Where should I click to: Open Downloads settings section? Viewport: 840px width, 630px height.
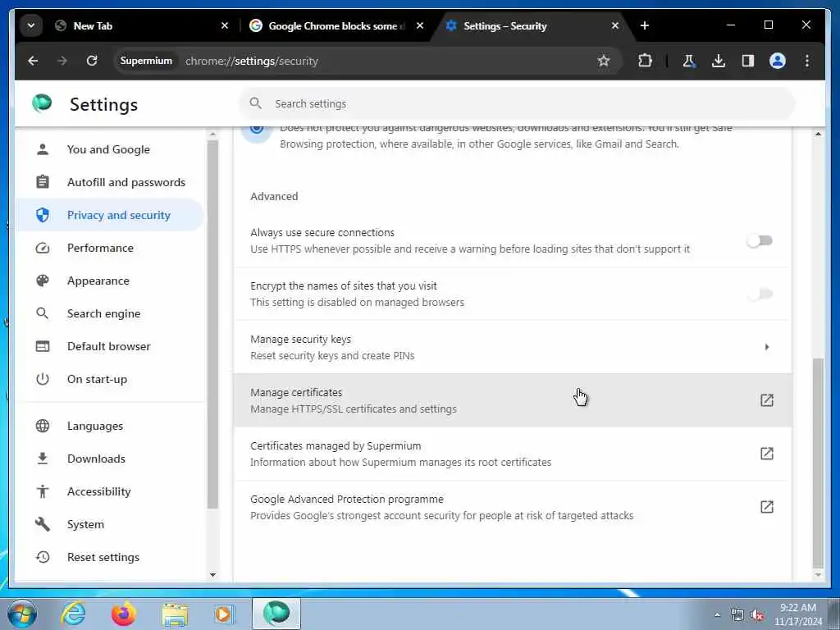tap(109, 459)
